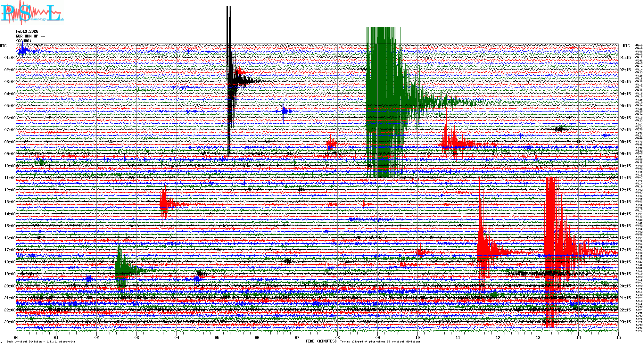Select the 05:00 hour label on left axis
Image resolution: width=644 pixels, height=346 pixels.
[10, 106]
